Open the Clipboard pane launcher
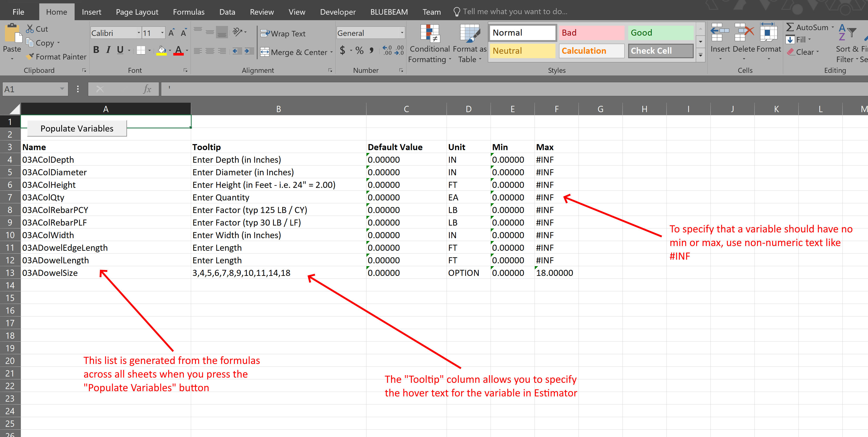868x437 pixels. click(x=84, y=70)
